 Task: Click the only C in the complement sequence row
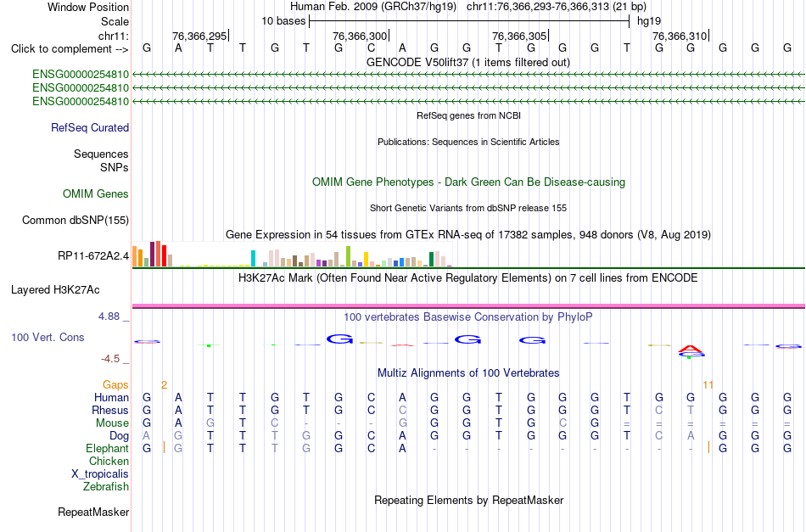(371, 48)
